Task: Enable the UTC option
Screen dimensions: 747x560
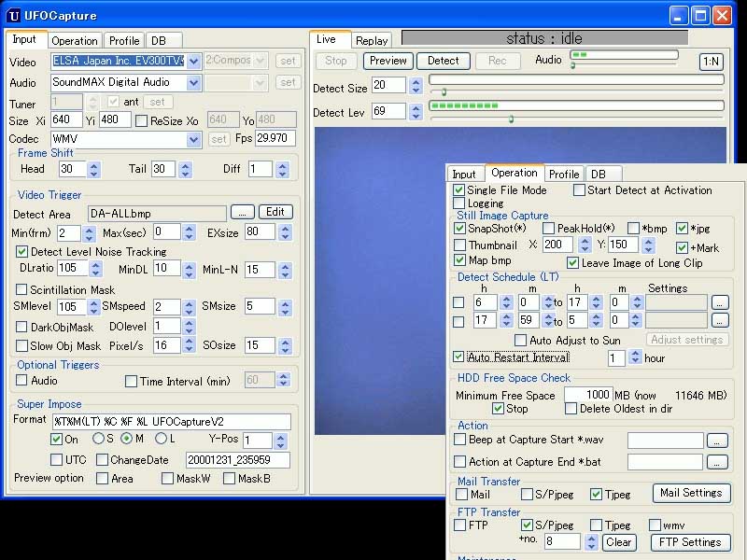Action: click(x=55, y=458)
